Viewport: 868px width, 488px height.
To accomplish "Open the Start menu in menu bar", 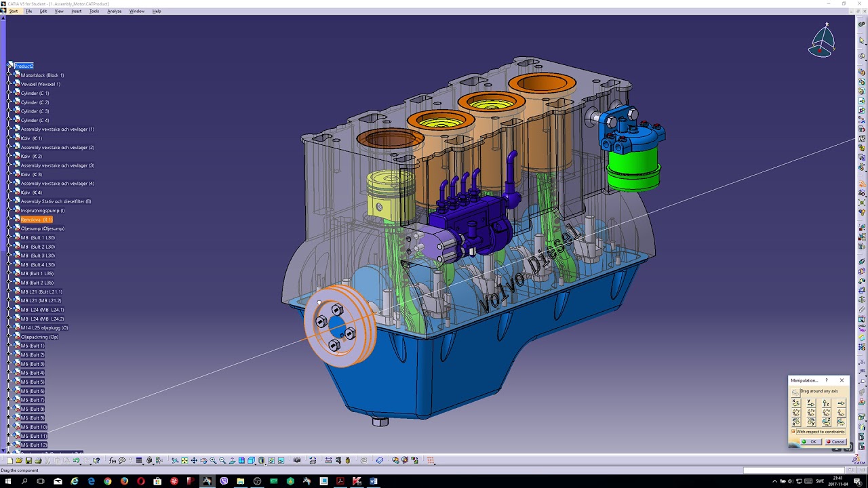I will pyautogui.click(x=13, y=11).
